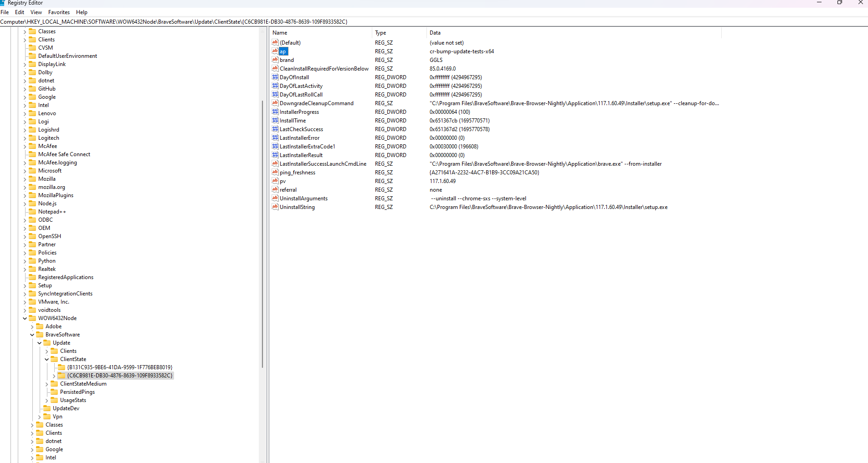Collapse the WOW6432Node key
Screen dimensions: 868x463
coord(25,318)
